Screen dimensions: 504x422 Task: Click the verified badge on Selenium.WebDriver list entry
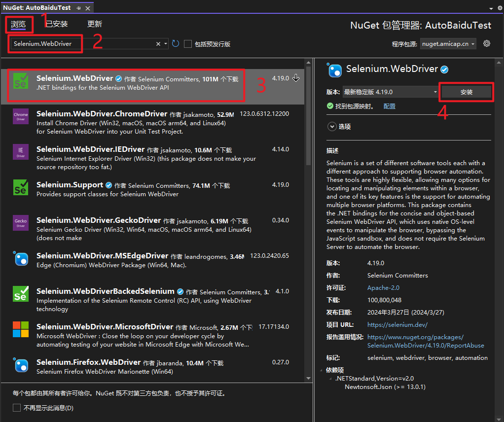click(119, 79)
